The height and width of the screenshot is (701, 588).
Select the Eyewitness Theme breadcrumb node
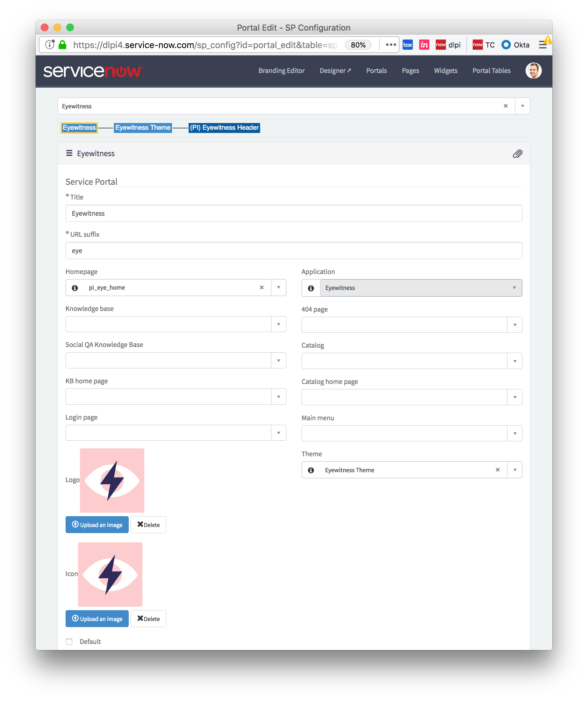click(x=143, y=127)
